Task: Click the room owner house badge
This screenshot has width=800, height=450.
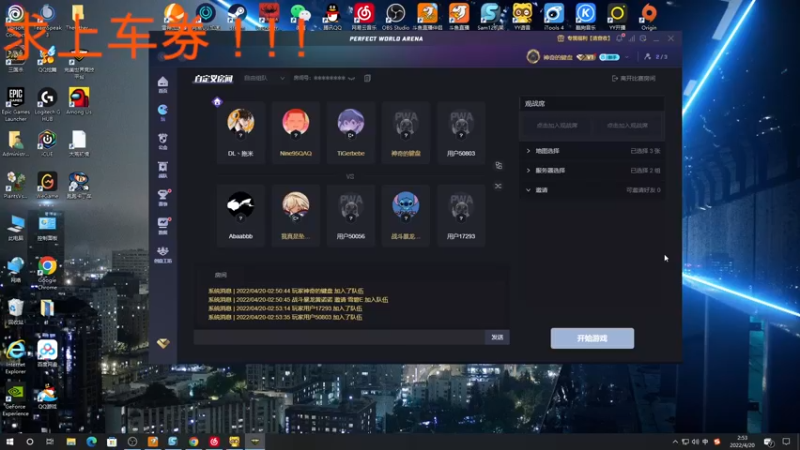Action: (x=217, y=102)
